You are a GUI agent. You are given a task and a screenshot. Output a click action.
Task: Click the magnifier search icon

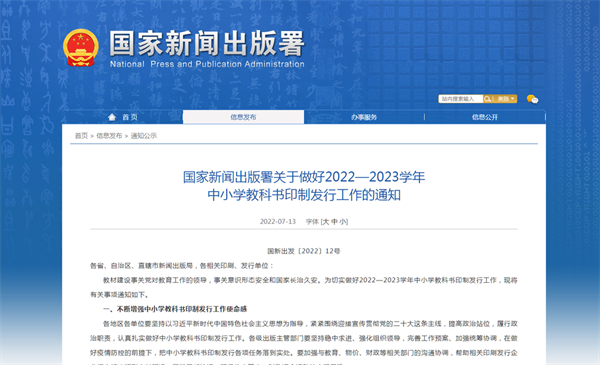[x=487, y=99]
